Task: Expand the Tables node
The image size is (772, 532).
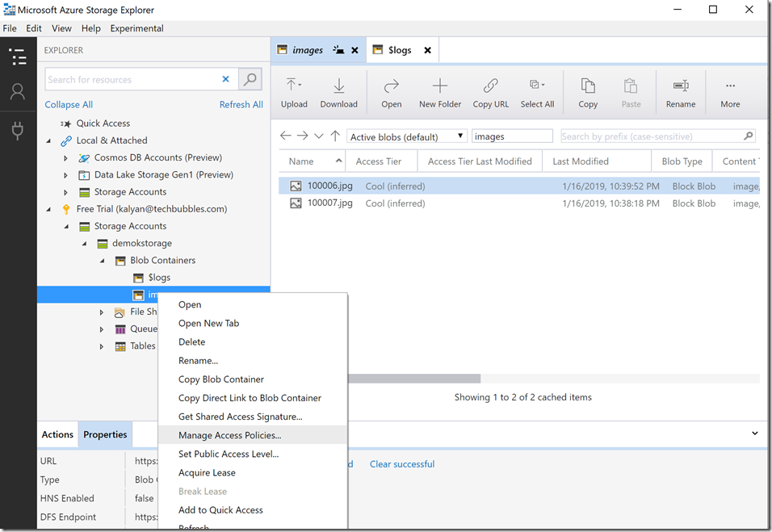Action: coord(102,346)
